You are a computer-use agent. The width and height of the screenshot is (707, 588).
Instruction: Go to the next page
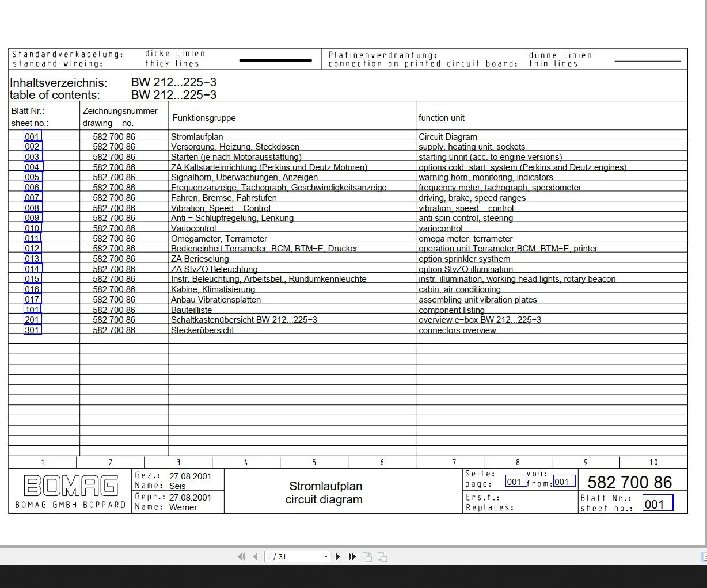338,556
